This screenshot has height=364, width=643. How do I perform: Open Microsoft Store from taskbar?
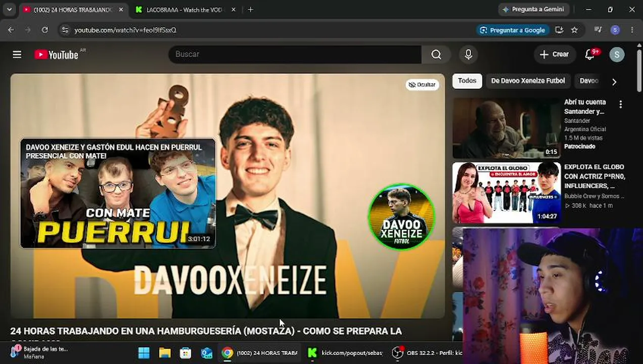(x=186, y=352)
